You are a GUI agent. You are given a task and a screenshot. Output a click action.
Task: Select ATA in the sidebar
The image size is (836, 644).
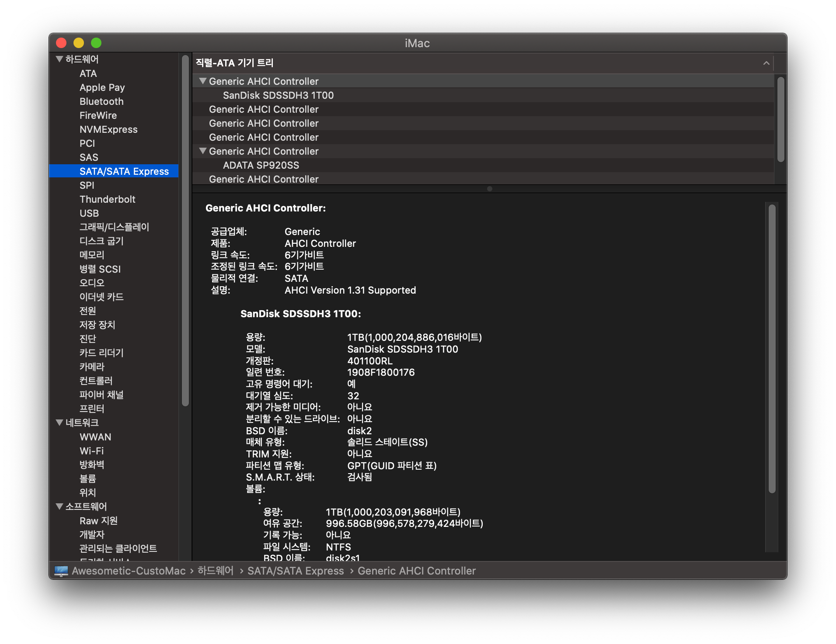88,73
